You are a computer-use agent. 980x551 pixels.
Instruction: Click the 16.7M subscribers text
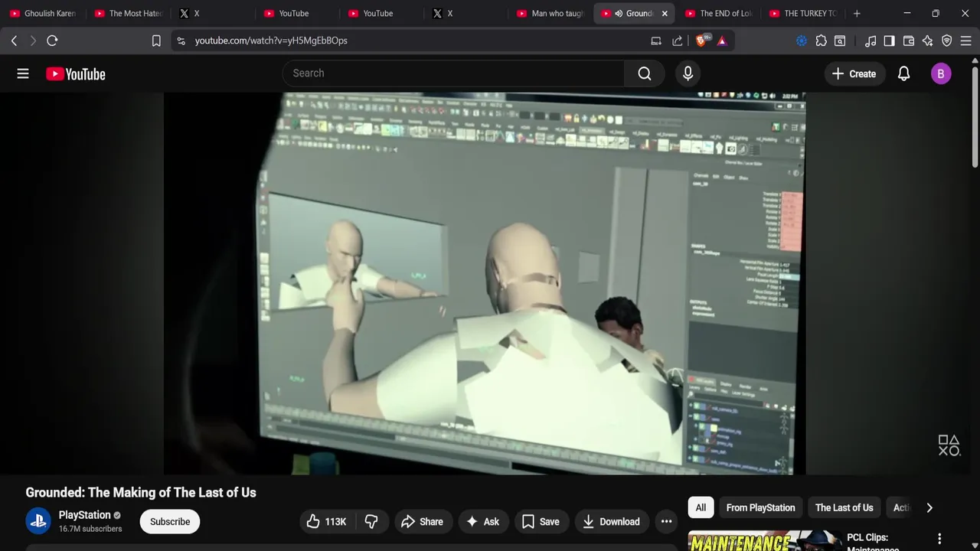90,529
